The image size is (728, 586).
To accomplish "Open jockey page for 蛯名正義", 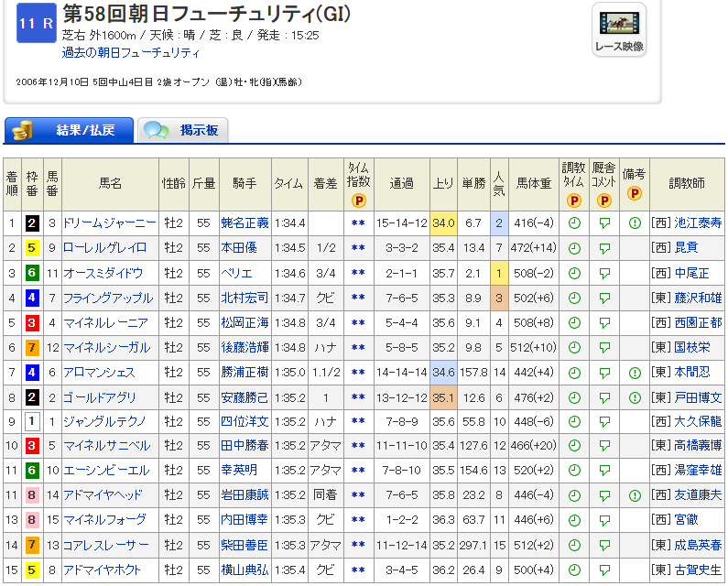I will pos(244,222).
